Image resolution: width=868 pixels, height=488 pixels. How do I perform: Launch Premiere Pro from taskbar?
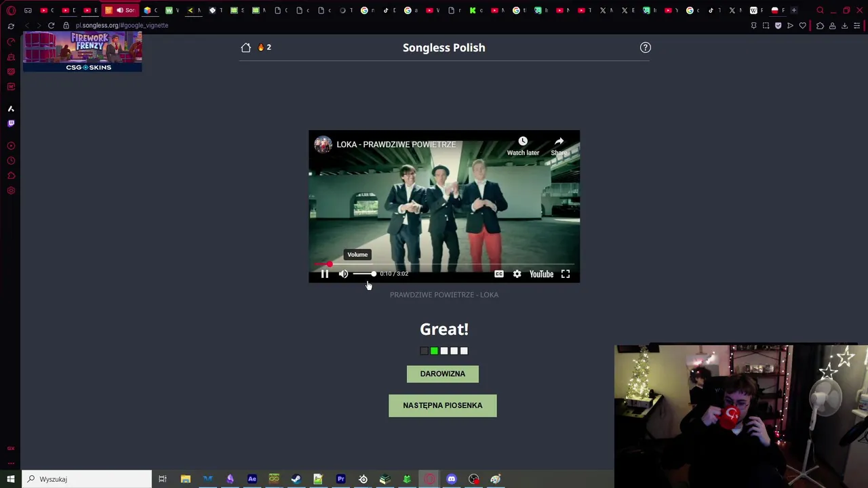(340, 479)
